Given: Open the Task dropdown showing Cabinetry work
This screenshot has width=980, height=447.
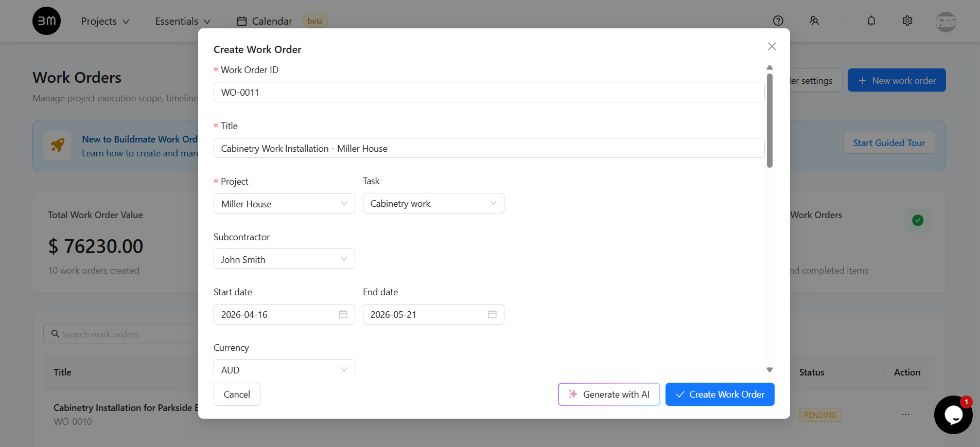Looking at the screenshot, I should (433, 203).
